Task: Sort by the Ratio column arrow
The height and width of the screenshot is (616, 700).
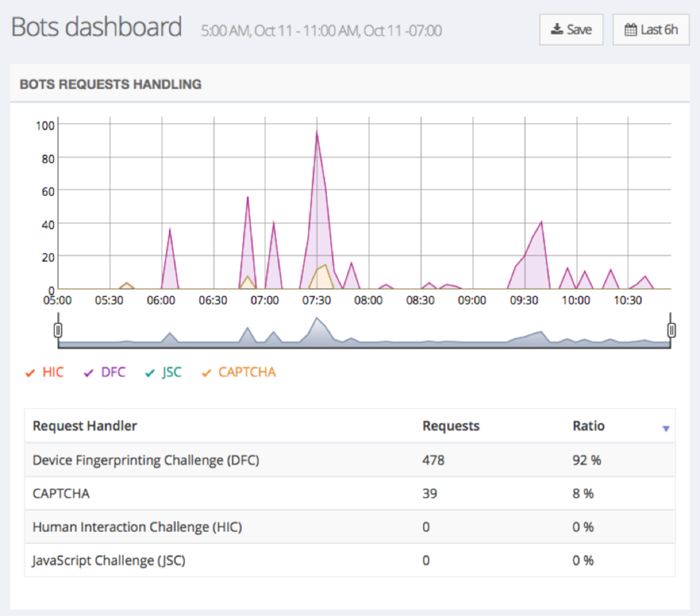Action: click(666, 428)
